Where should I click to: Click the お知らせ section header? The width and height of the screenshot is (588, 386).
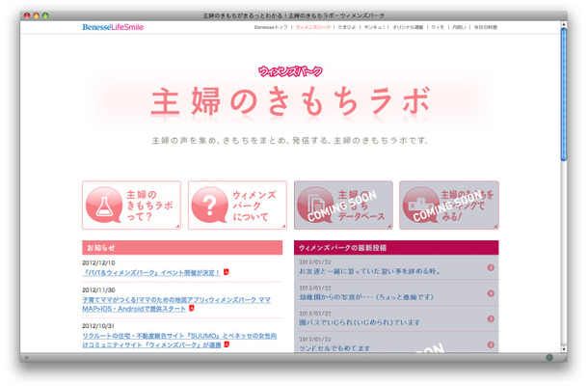(x=182, y=248)
